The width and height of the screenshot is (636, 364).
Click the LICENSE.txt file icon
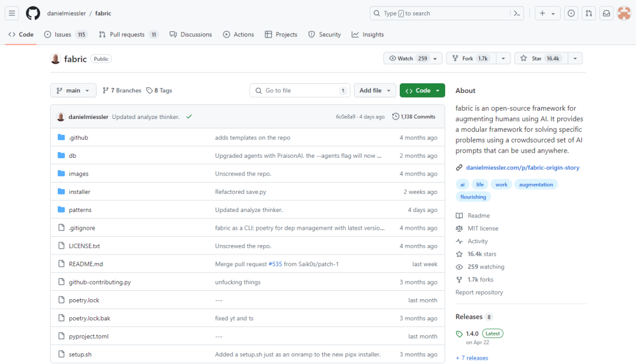tap(61, 246)
